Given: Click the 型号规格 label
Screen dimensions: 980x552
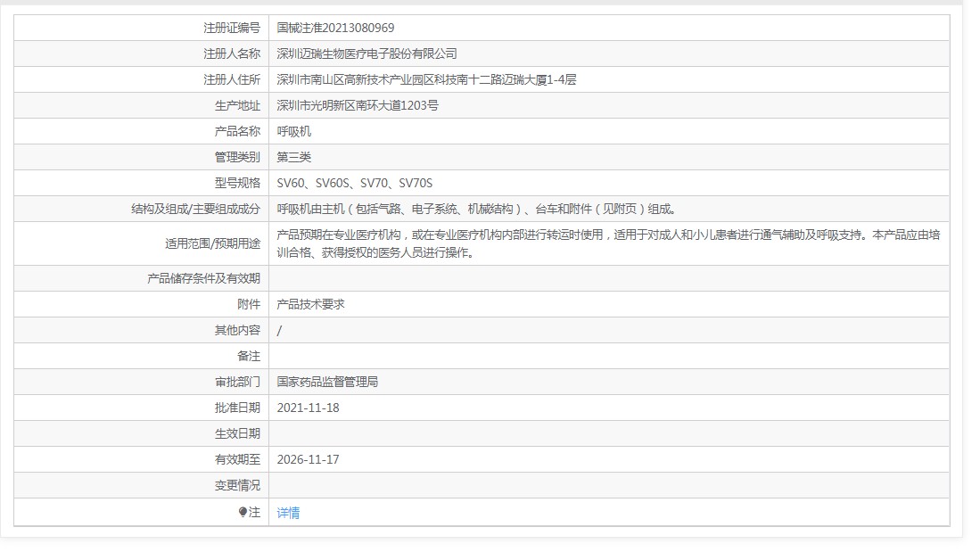Looking at the screenshot, I should point(237,183).
